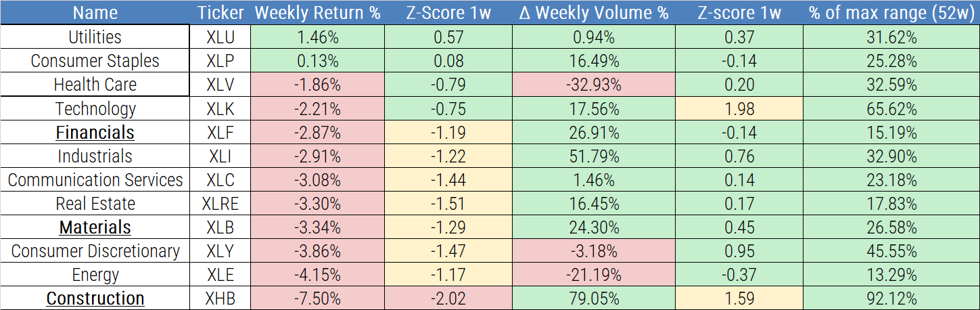Click the Consumer Discretionary 45.55% cell
This screenshot has height=310, width=980.
891,251
